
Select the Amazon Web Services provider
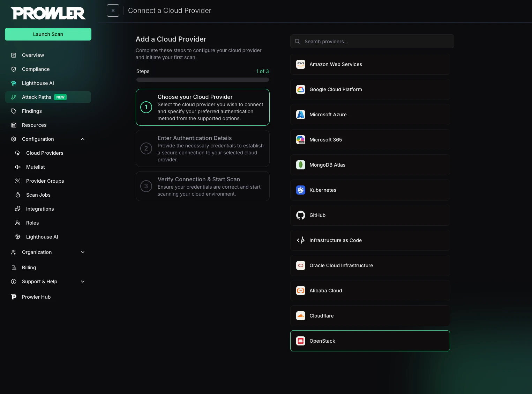click(x=370, y=64)
